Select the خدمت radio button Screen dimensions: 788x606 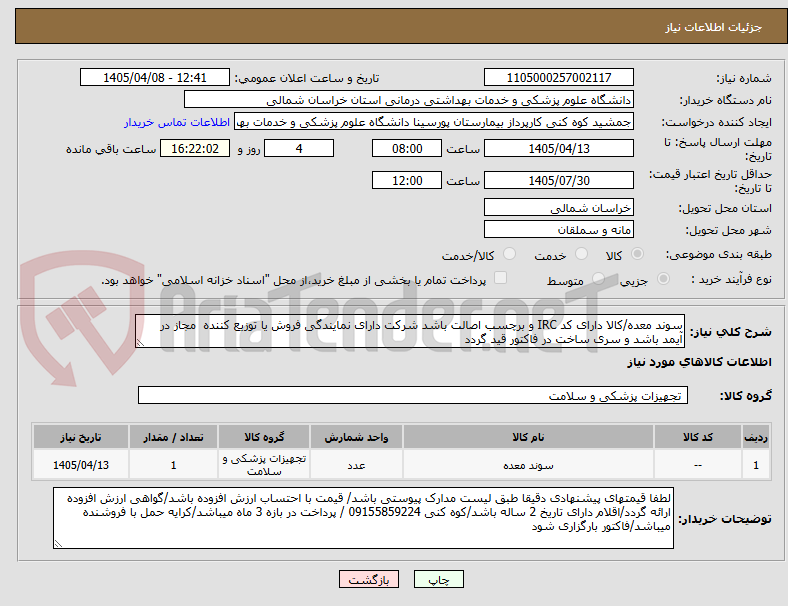click(581, 254)
